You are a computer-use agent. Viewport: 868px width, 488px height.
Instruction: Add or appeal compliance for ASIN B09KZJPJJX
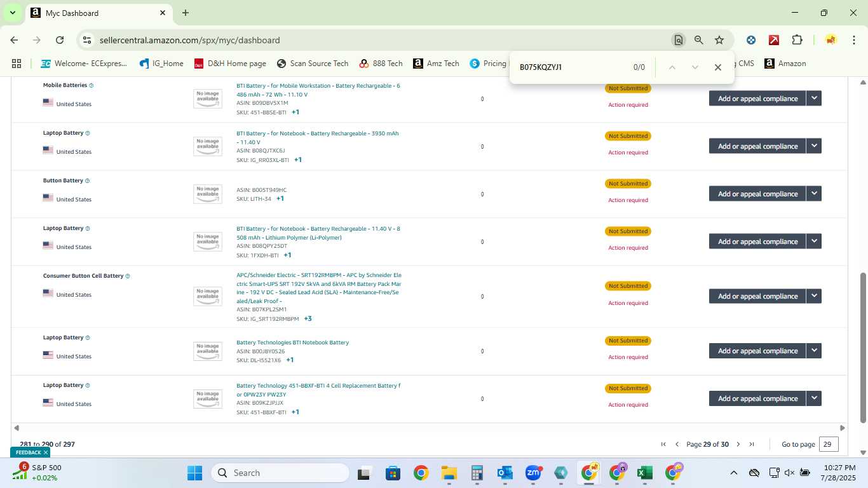[757, 398]
